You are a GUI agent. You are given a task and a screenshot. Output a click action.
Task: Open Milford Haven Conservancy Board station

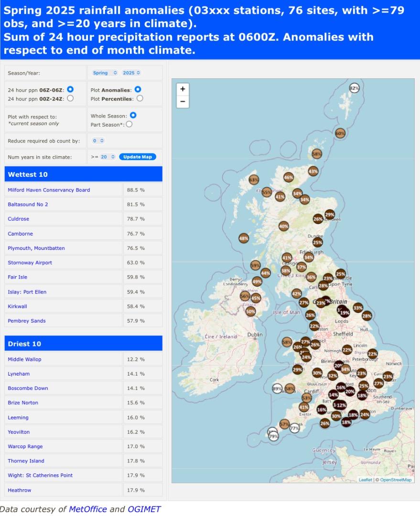49,190
